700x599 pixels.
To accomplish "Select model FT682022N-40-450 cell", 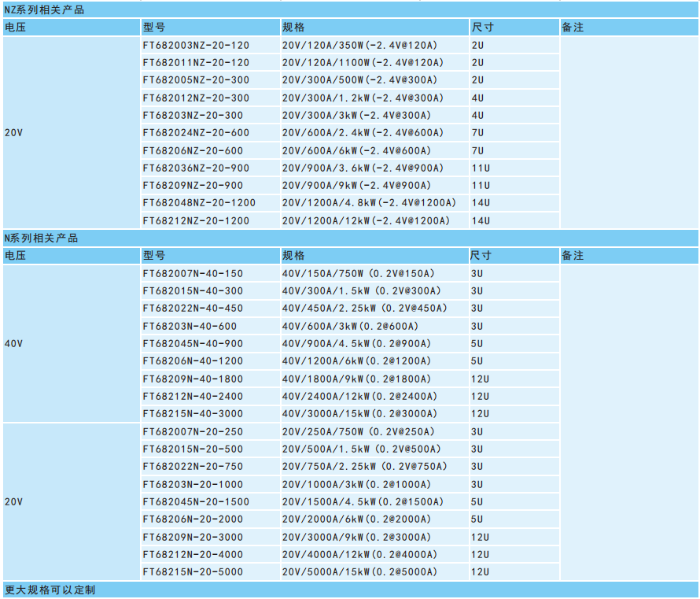I will [193, 309].
